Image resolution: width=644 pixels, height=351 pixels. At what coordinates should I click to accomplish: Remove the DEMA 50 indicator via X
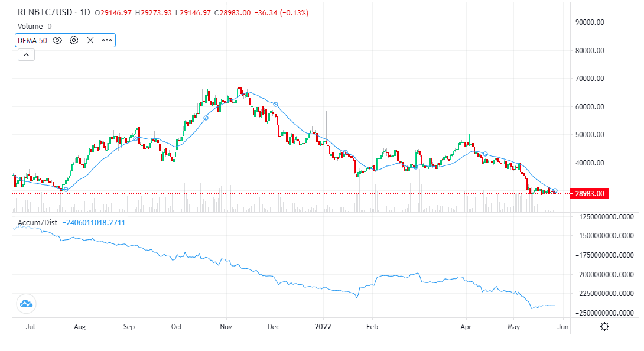[90, 40]
